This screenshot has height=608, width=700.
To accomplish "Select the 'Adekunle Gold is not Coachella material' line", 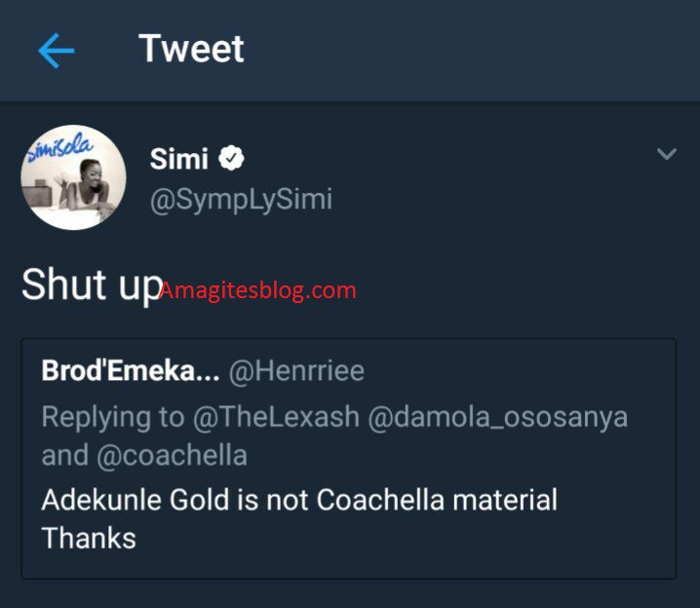I will coord(299,501).
